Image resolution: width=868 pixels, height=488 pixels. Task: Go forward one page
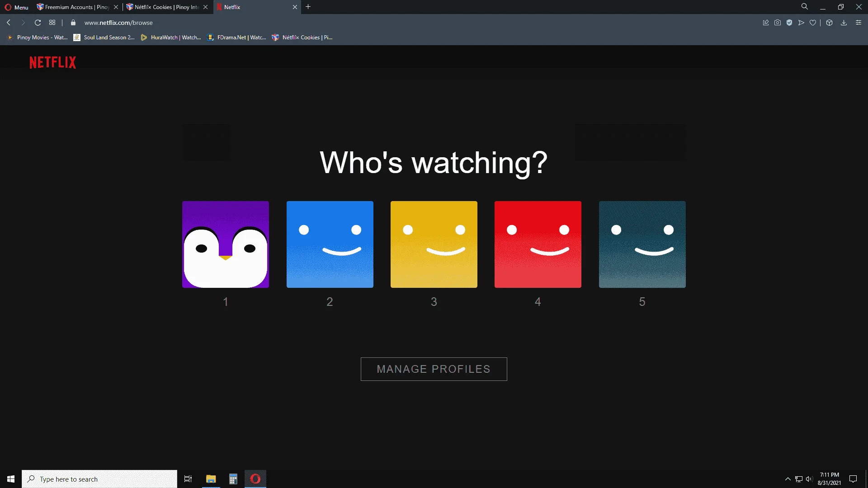click(x=23, y=23)
